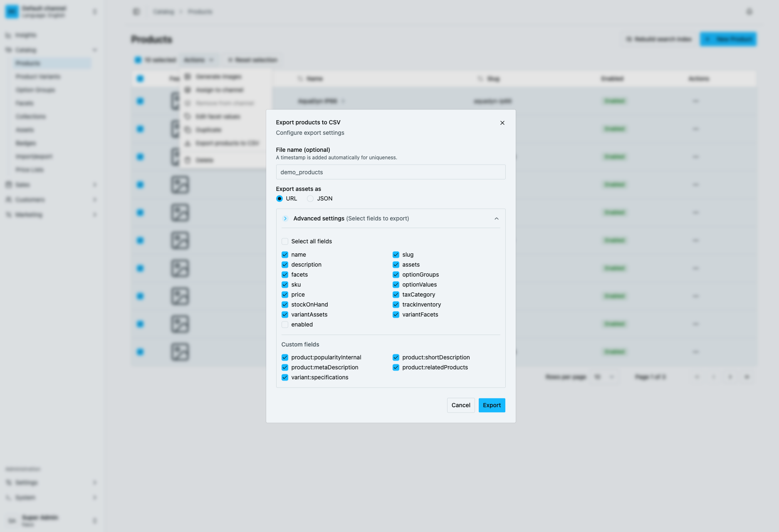Click the 'Export assets as' label

coord(299,189)
